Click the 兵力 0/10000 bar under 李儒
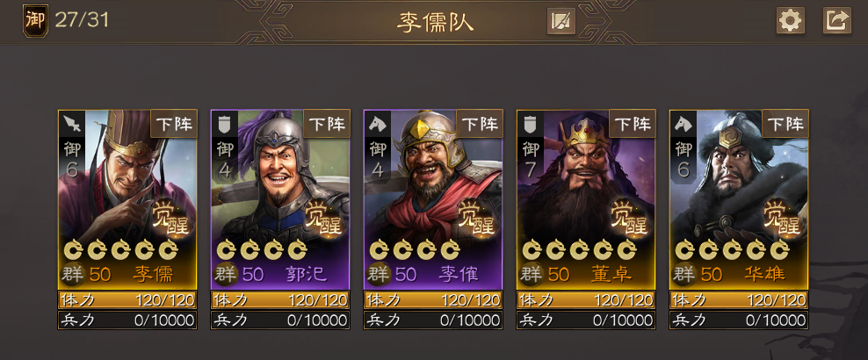This screenshot has width=868, height=360. [128, 320]
